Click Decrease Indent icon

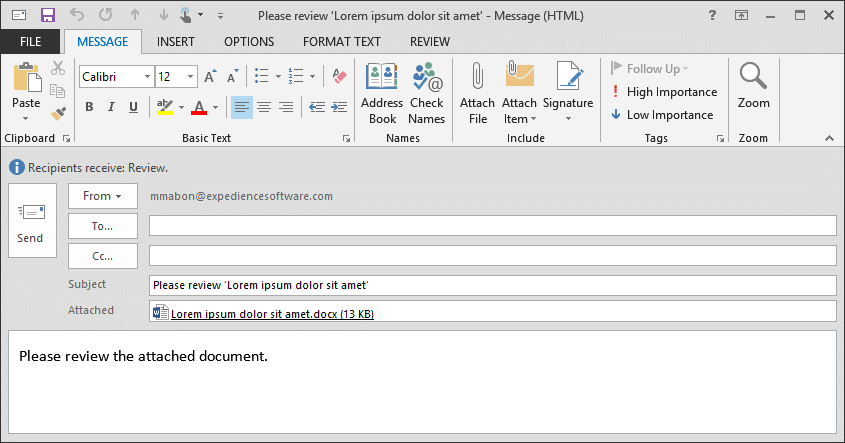click(x=317, y=107)
